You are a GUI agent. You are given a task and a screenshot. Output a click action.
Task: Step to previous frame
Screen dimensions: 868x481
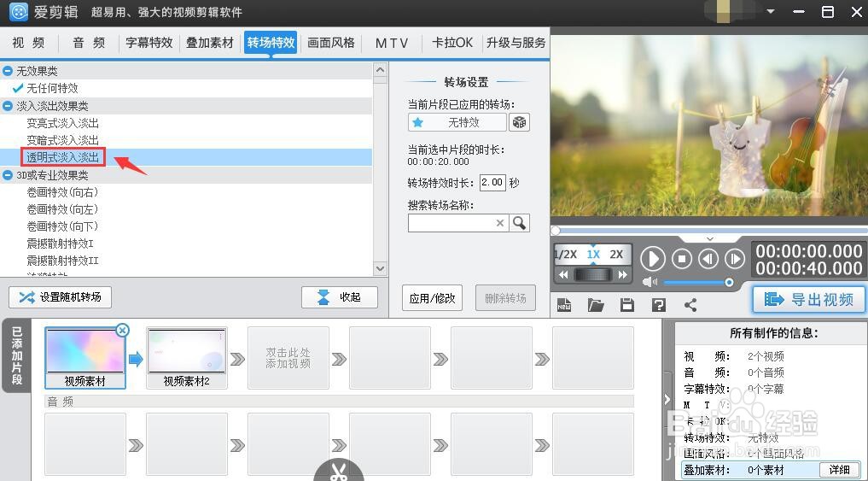[x=708, y=259]
